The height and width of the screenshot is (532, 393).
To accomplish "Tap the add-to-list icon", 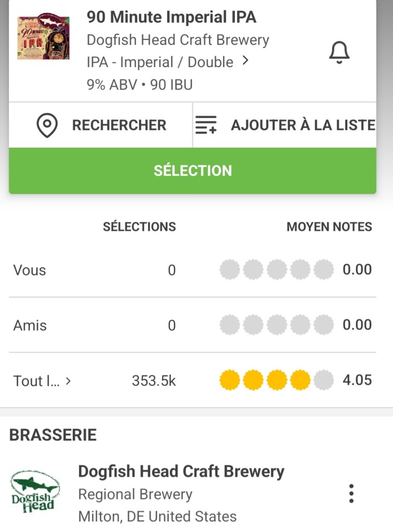I will [206, 125].
